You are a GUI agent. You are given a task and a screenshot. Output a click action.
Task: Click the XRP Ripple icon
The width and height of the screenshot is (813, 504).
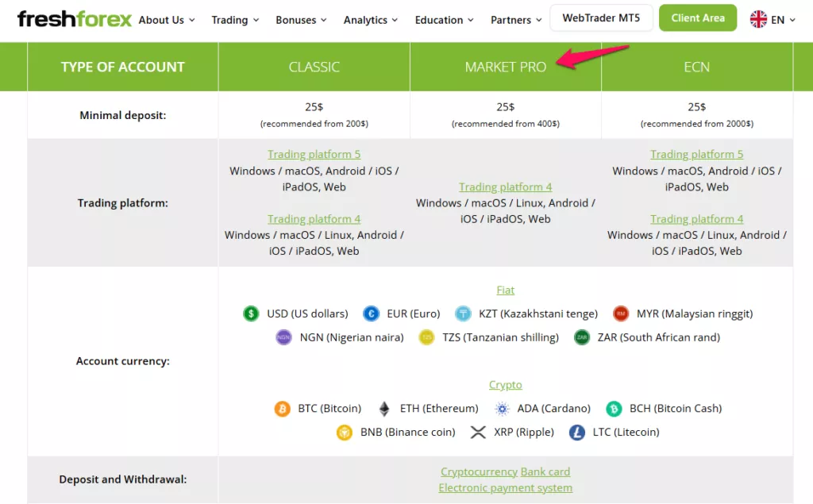[478, 432]
